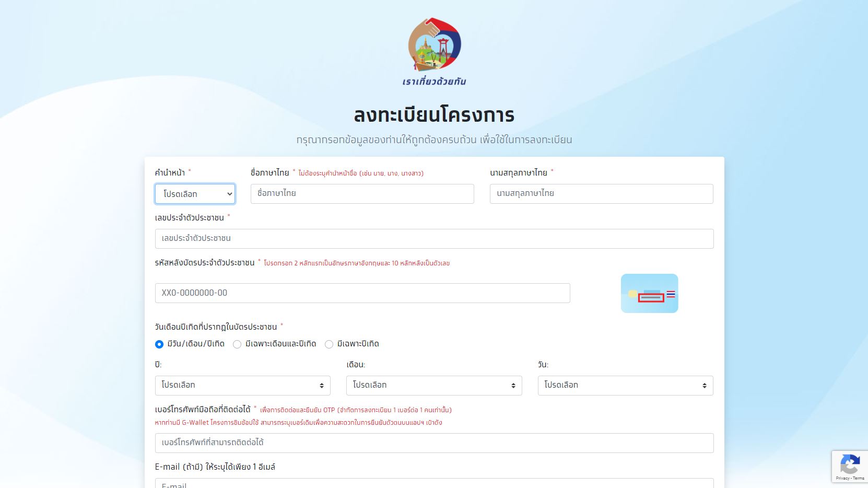Select the มีวัน/เดือน/ปีเกิด radio option
The height and width of the screenshot is (488, 868).
coord(159,344)
